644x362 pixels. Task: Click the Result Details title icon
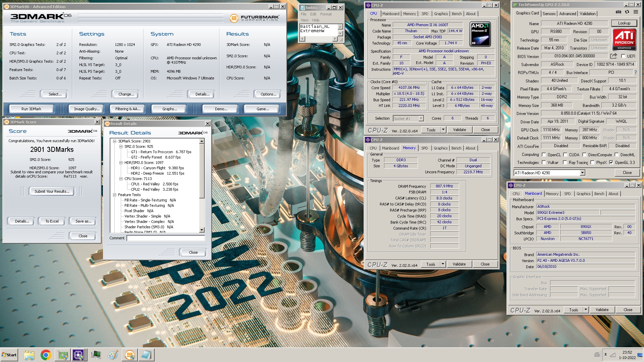coord(107,124)
